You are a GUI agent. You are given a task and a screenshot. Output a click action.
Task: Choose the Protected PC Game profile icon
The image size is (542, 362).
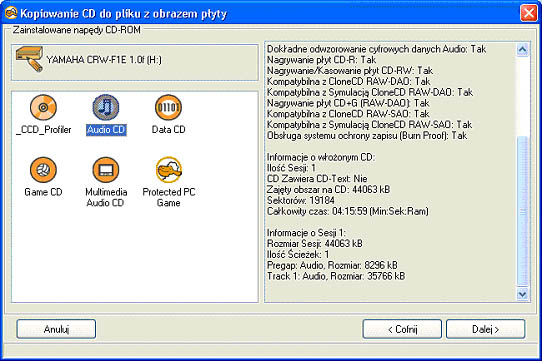coord(168,170)
